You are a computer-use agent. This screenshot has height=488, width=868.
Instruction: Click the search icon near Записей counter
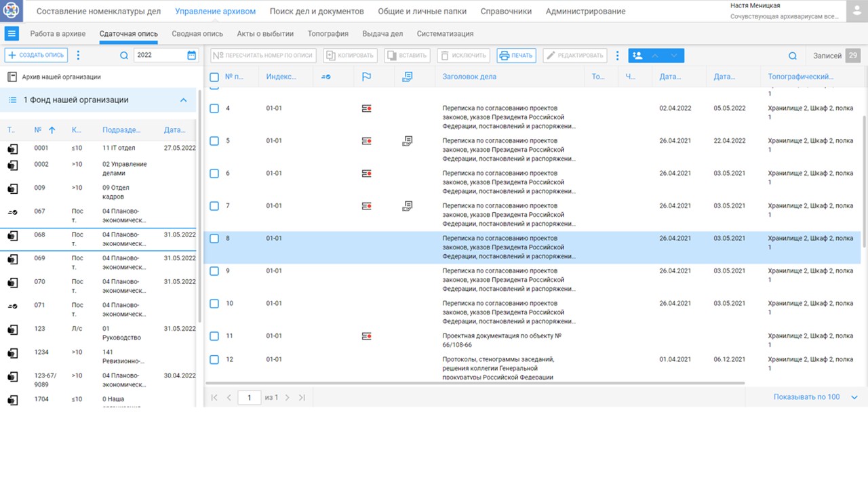click(793, 56)
